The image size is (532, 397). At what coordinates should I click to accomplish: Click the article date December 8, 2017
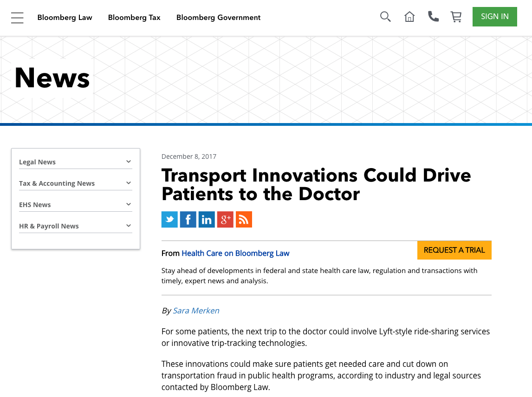(x=189, y=156)
